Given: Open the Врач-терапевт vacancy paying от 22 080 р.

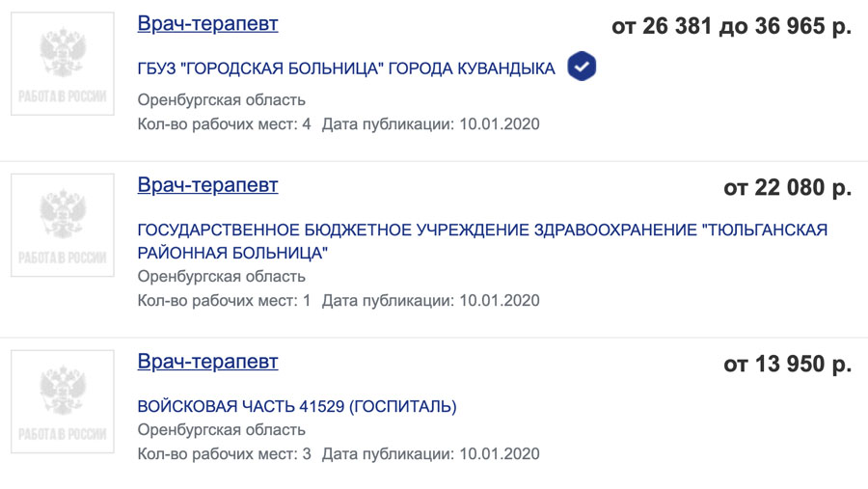Looking at the screenshot, I should coord(207,185).
